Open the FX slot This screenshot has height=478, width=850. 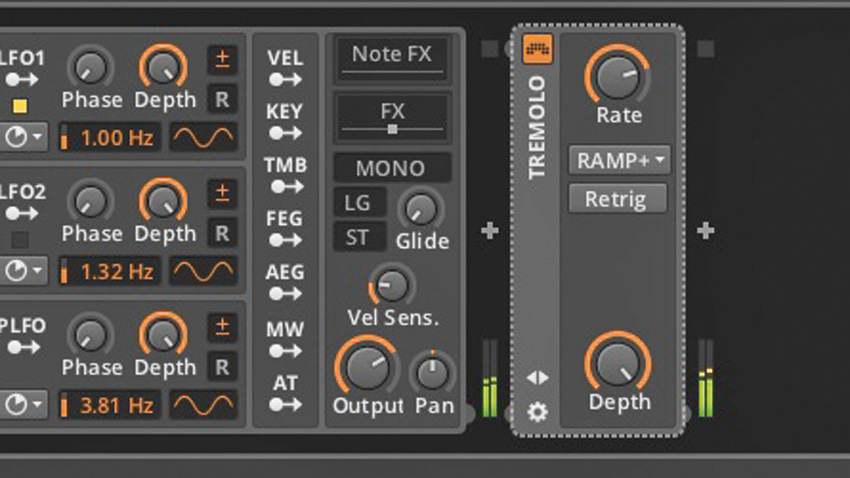392,118
